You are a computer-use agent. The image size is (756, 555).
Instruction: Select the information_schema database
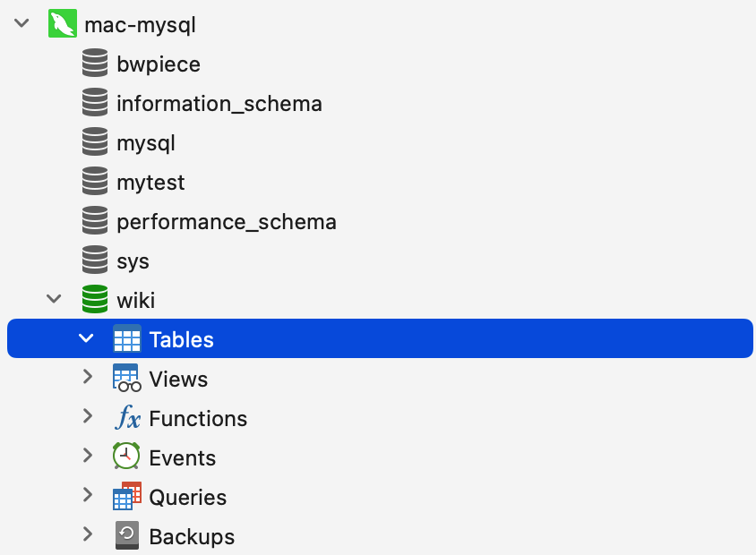point(219,104)
